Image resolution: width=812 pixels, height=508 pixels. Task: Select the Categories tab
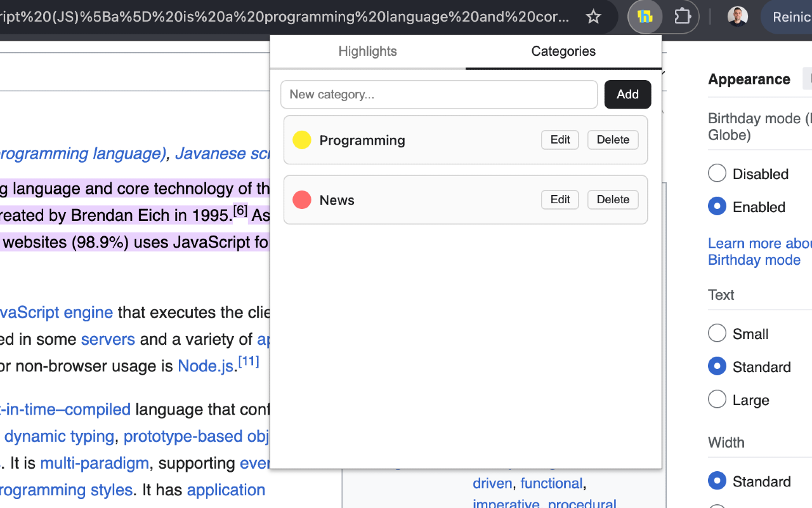coord(563,51)
